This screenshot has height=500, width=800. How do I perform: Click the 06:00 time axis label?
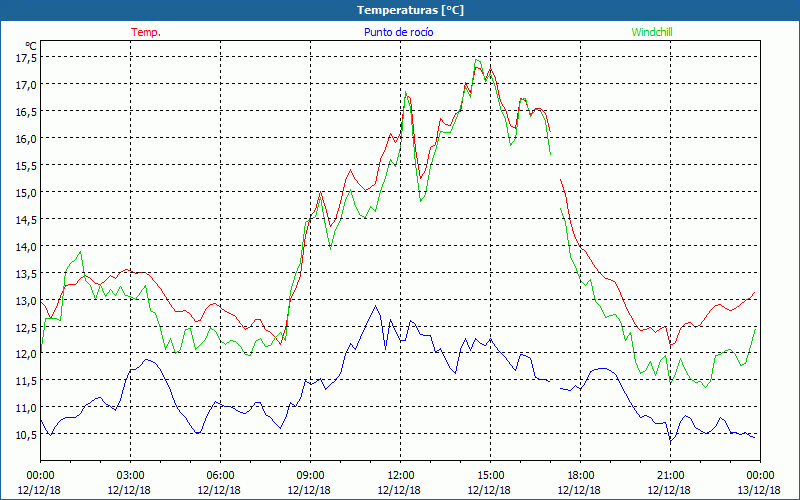(x=220, y=476)
